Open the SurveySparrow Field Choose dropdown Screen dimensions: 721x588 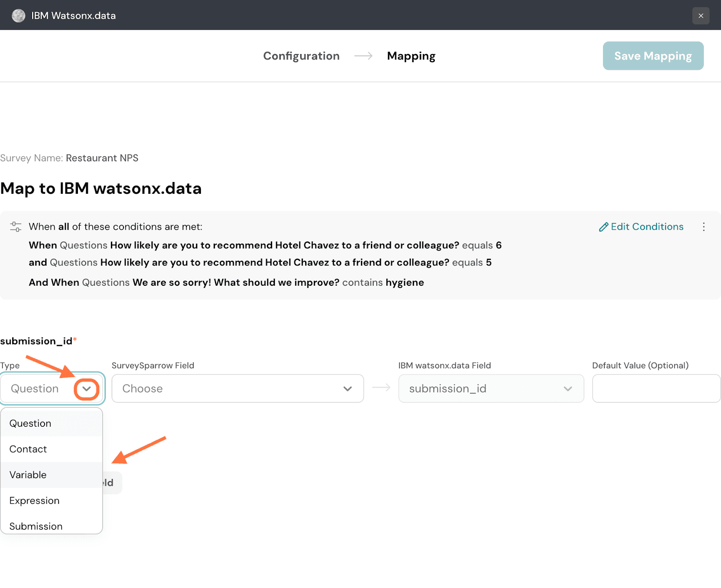pyautogui.click(x=237, y=388)
